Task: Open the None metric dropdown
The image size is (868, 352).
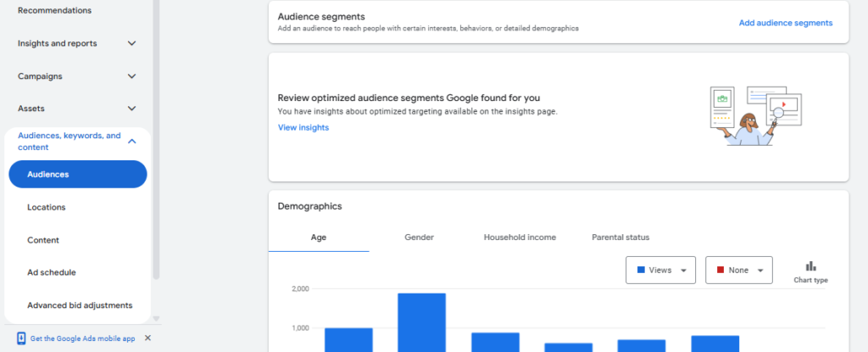Action: coord(738,270)
